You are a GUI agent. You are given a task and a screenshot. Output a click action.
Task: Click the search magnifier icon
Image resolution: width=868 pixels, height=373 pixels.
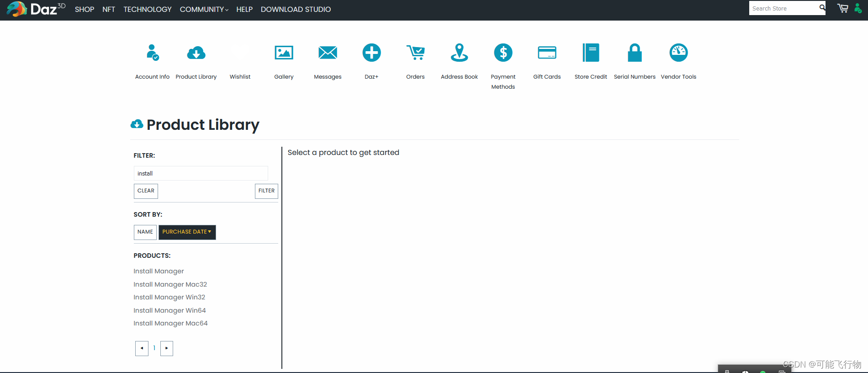pyautogui.click(x=822, y=8)
